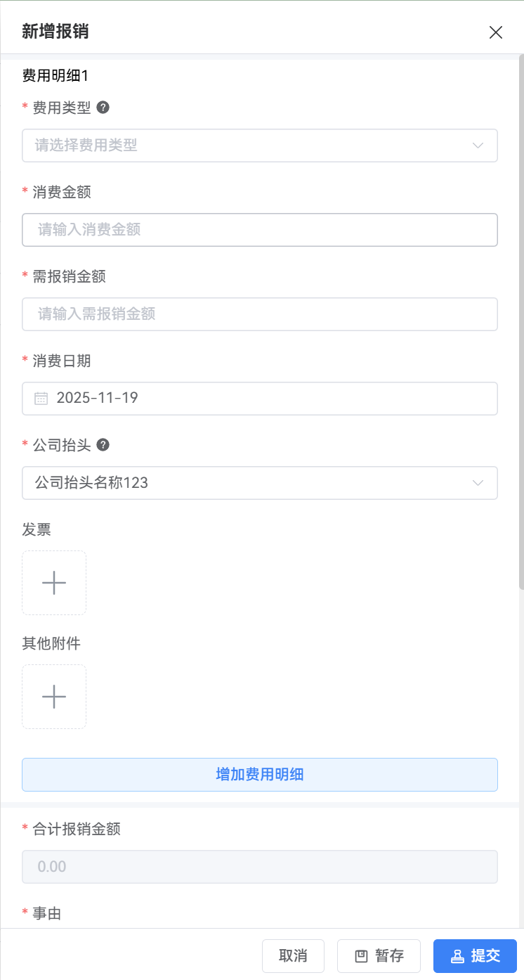Click the calendar icon in 消费日期
Screen dimensions: 524x980
click(x=41, y=399)
